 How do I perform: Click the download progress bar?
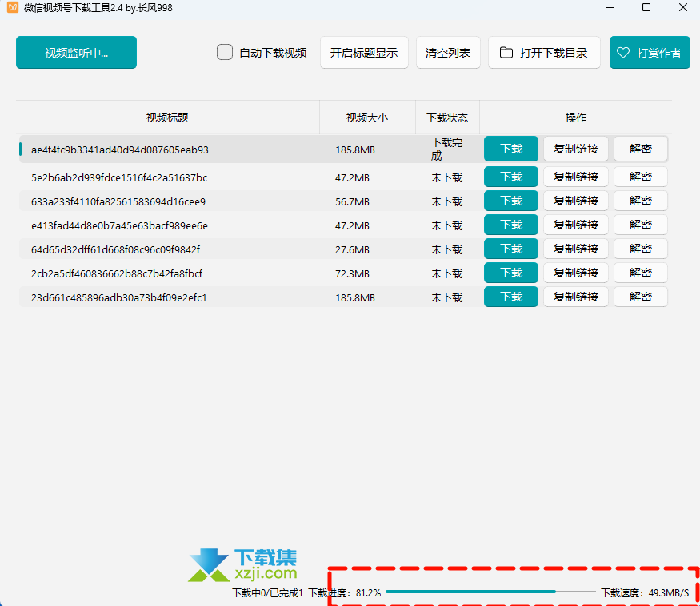pyautogui.click(x=490, y=592)
